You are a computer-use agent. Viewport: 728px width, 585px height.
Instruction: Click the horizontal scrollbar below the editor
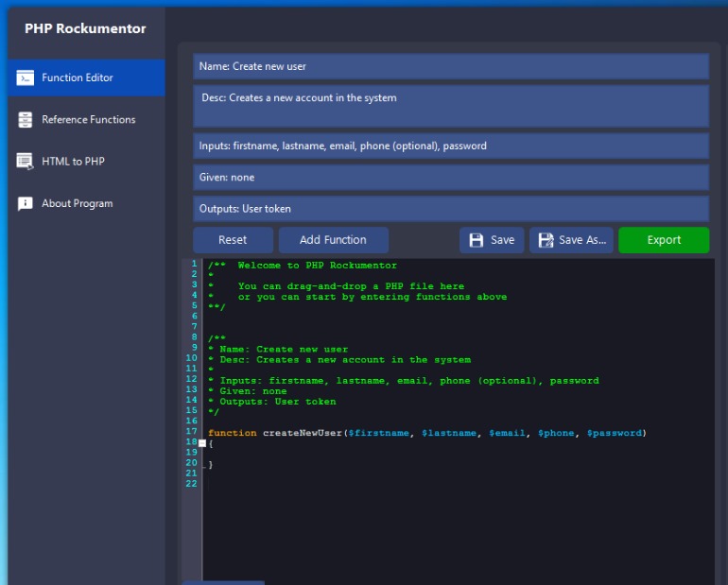tap(223, 581)
